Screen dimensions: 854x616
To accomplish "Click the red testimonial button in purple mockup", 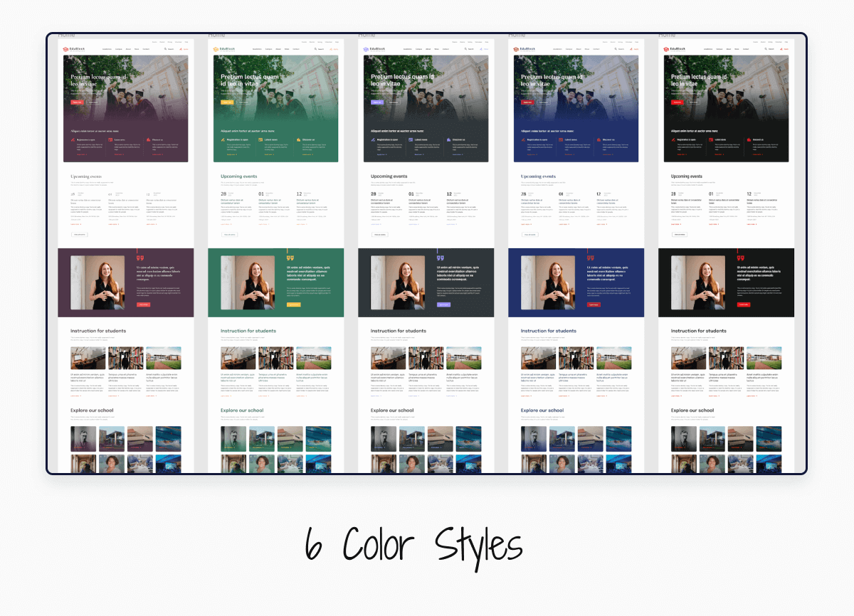I will [143, 304].
